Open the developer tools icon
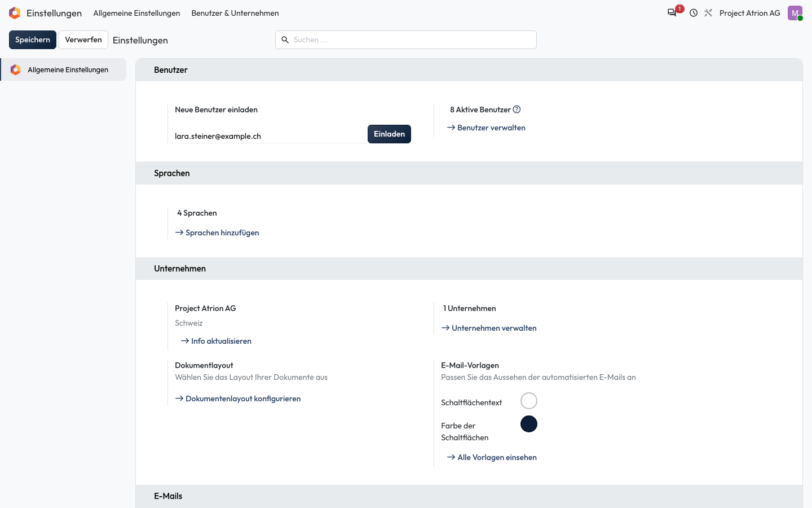Image resolution: width=812 pixels, height=508 pixels. point(708,13)
